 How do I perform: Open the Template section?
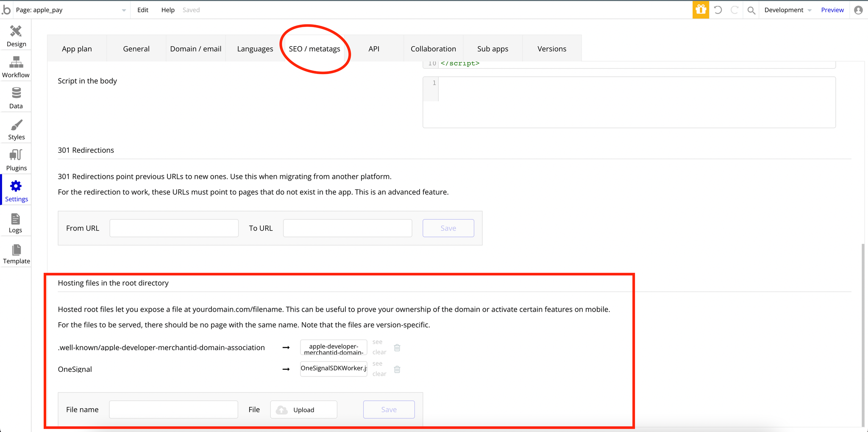click(x=16, y=253)
